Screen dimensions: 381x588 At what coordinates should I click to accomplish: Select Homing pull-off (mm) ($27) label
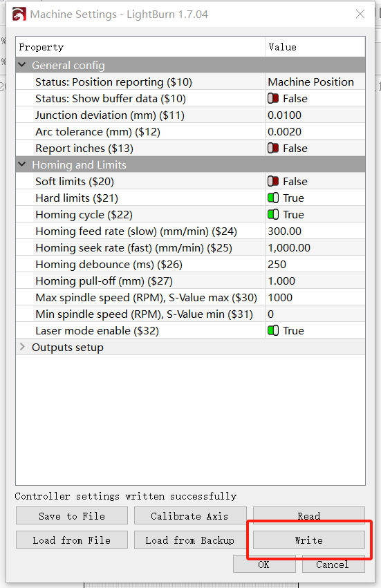[104, 281]
